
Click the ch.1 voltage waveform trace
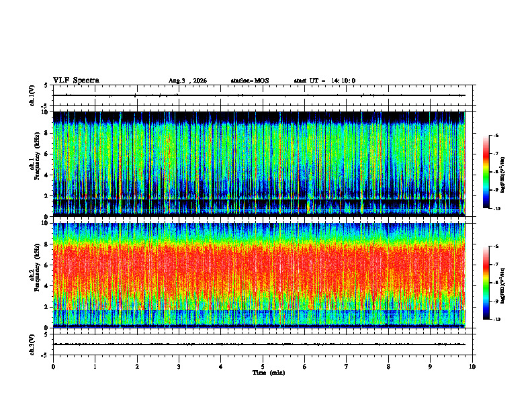point(259,95)
